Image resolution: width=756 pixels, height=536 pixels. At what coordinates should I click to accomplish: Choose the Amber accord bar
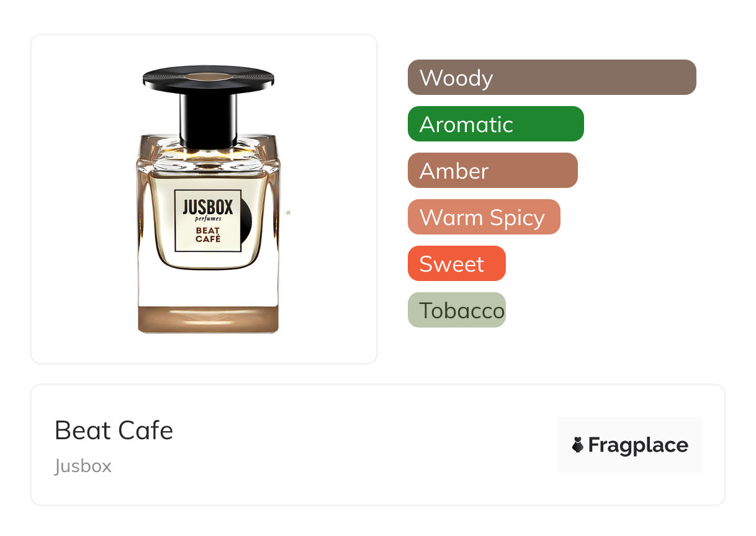pyautogui.click(x=493, y=171)
